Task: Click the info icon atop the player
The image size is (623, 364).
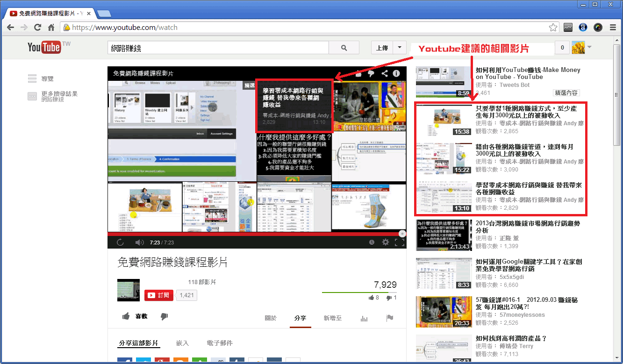Action: tap(396, 73)
